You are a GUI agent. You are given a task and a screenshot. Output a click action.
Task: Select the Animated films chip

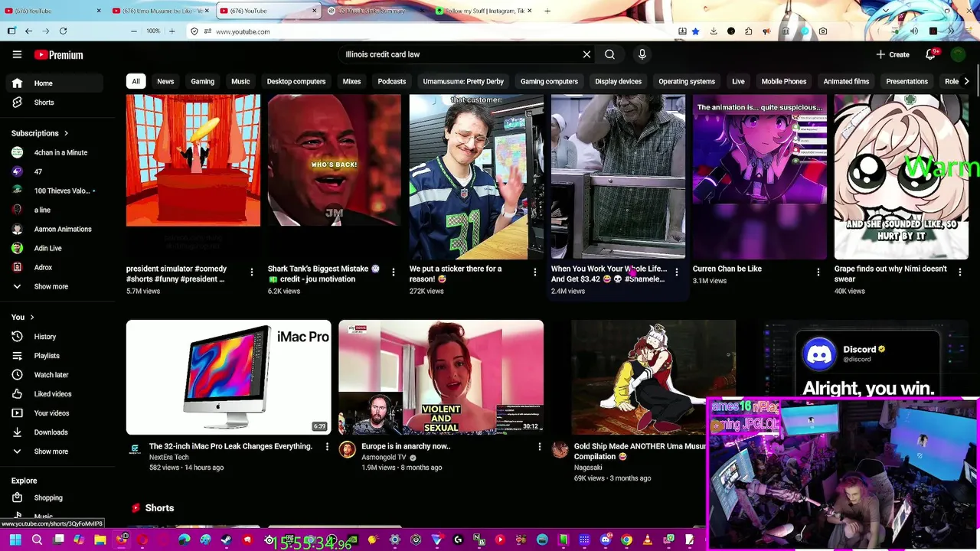coord(846,81)
